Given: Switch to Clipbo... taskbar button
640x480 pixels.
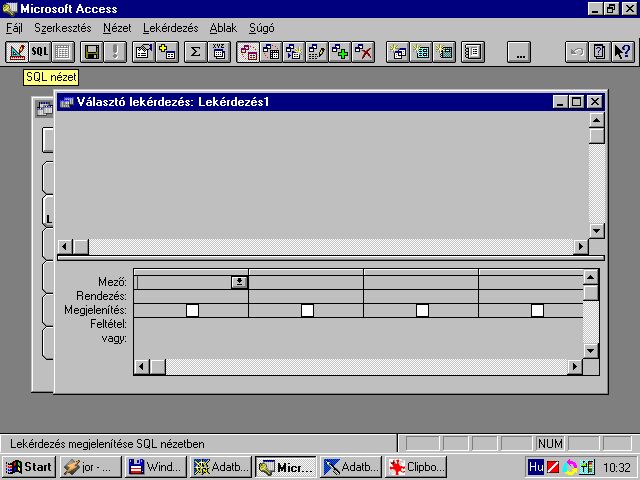Looking at the screenshot, I should click(x=416, y=467).
